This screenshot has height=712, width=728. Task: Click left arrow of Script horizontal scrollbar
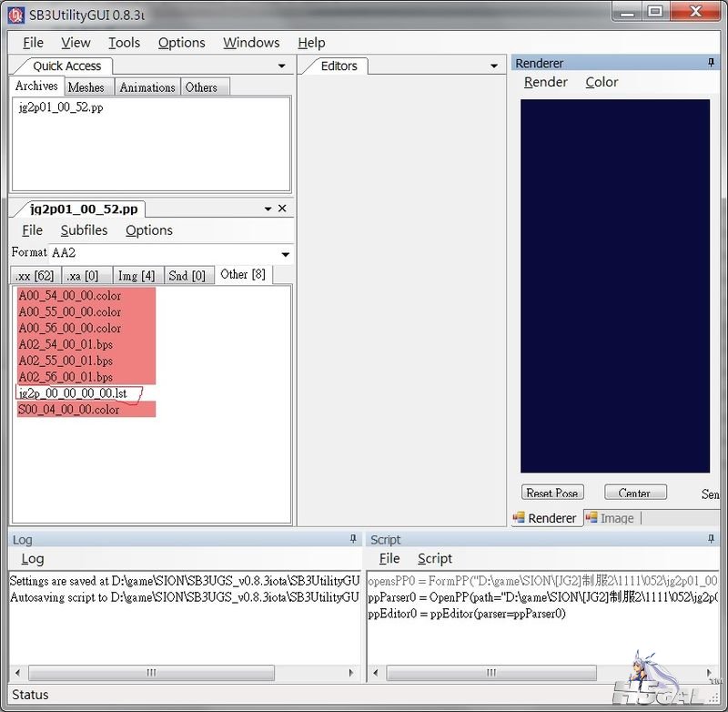378,674
